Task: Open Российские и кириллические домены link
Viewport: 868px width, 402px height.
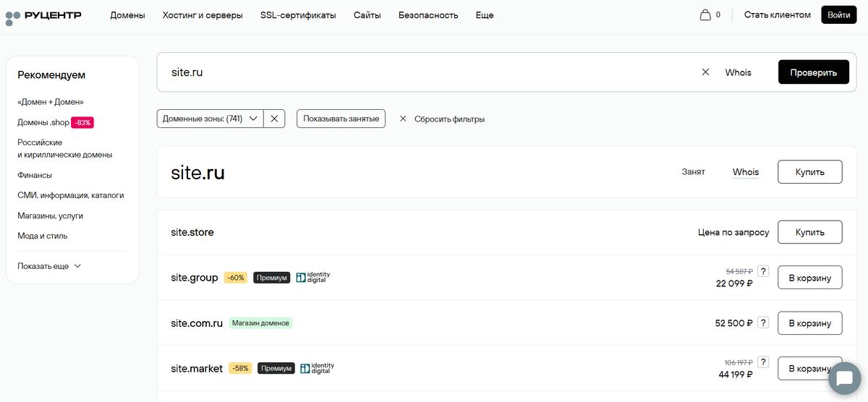Action: click(65, 148)
